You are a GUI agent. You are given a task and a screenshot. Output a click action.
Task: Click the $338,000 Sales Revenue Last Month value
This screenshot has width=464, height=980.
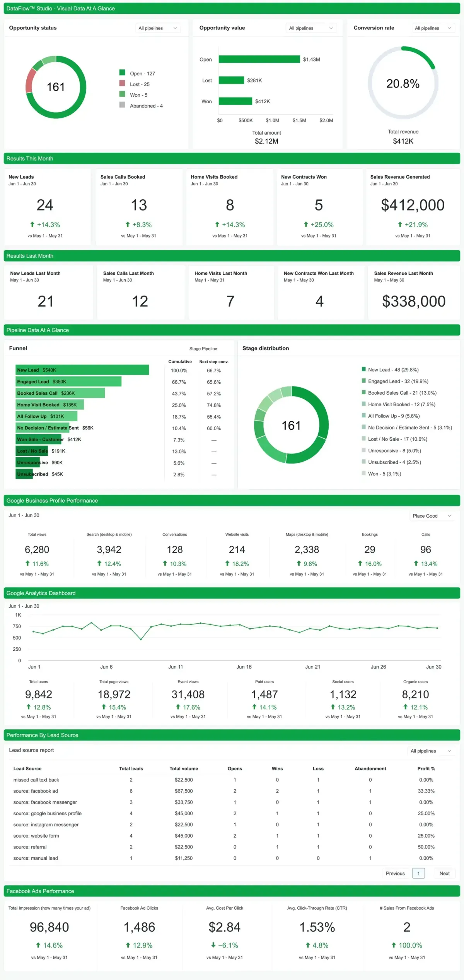point(414,301)
